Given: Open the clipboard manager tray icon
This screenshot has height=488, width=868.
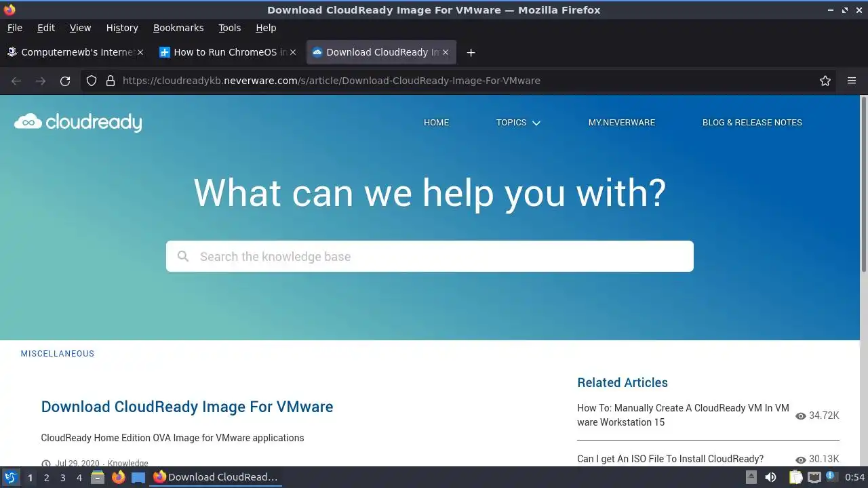Looking at the screenshot, I should click(x=795, y=477).
